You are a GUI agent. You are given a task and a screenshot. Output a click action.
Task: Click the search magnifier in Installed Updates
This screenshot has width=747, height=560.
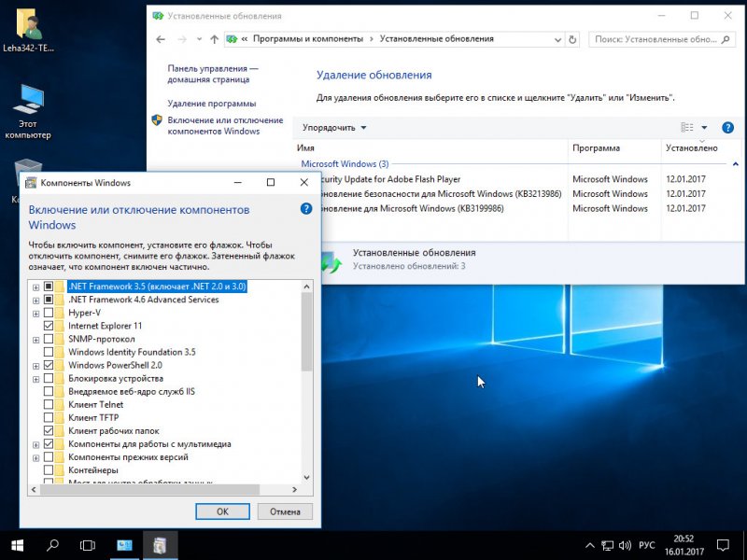point(726,39)
